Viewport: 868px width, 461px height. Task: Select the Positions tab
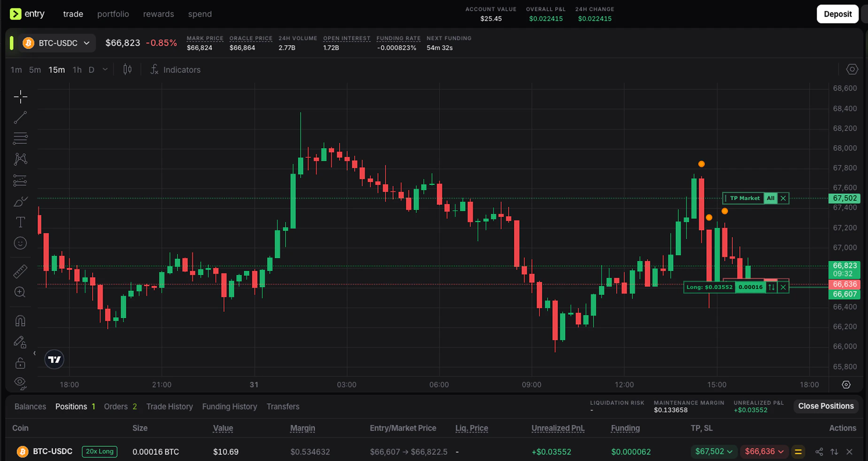(x=75, y=406)
